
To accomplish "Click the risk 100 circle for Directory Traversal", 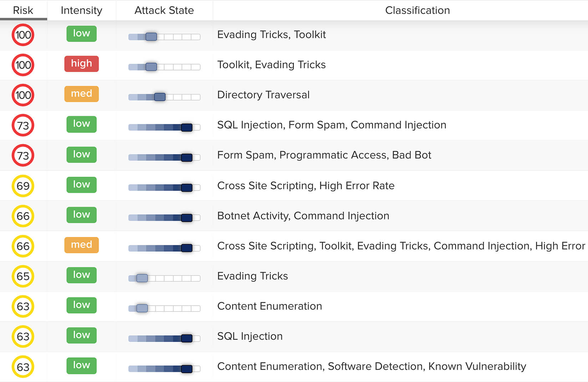I will click(x=23, y=95).
